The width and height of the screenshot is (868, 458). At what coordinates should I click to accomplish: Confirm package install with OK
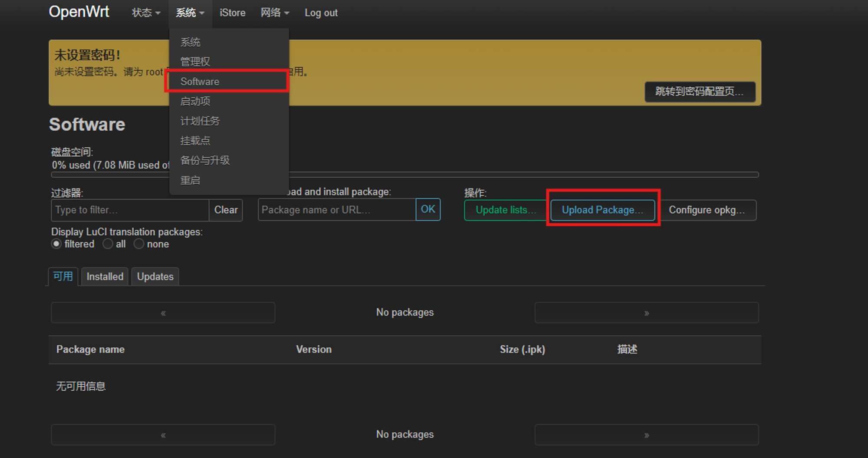428,209
